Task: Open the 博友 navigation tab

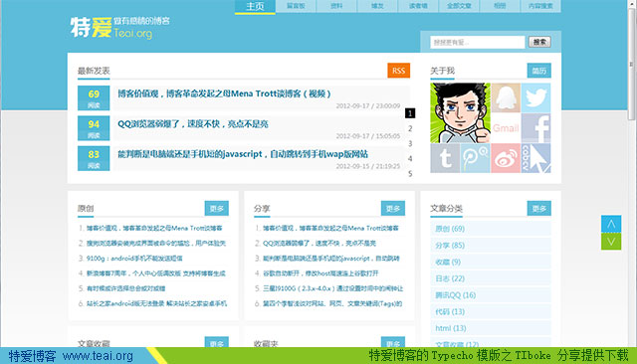Action: click(x=377, y=6)
